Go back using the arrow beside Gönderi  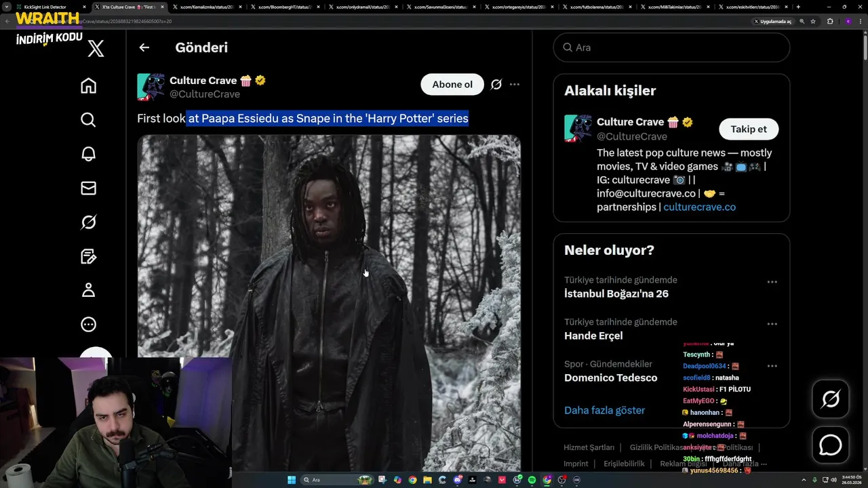pos(144,47)
